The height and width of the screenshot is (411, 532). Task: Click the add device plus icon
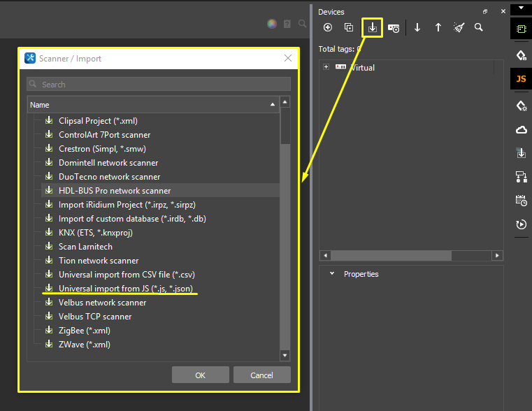[x=328, y=27]
